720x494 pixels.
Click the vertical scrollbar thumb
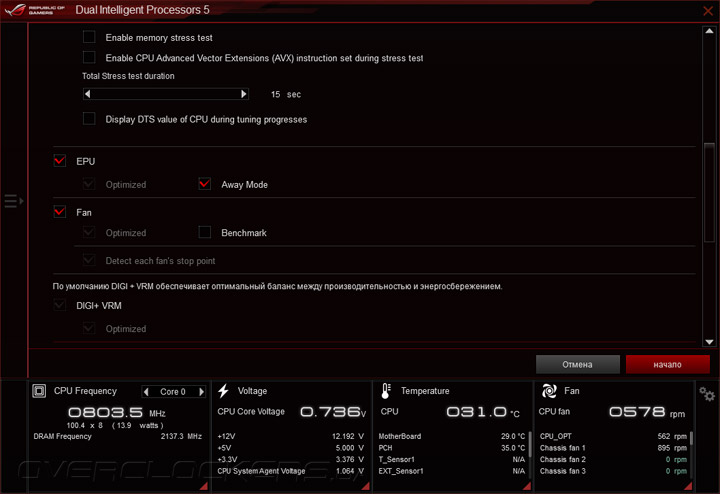pos(709,192)
